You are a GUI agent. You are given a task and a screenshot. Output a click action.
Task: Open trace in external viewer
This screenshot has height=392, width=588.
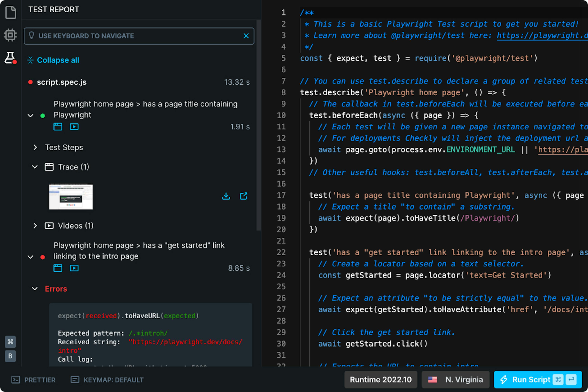click(243, 196)
